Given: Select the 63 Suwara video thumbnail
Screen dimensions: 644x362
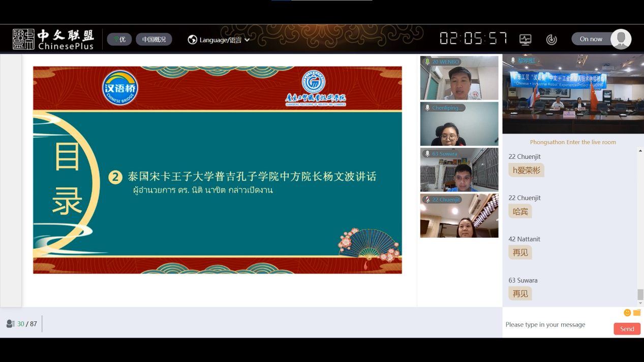Looking at the screenshot, I should coord(459,170).
